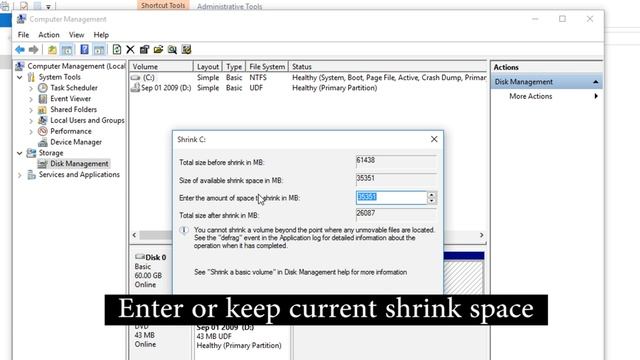Expand the Event Viewer node
The height and width of the screenshot is (360, 640).
[x=31, y=99]
